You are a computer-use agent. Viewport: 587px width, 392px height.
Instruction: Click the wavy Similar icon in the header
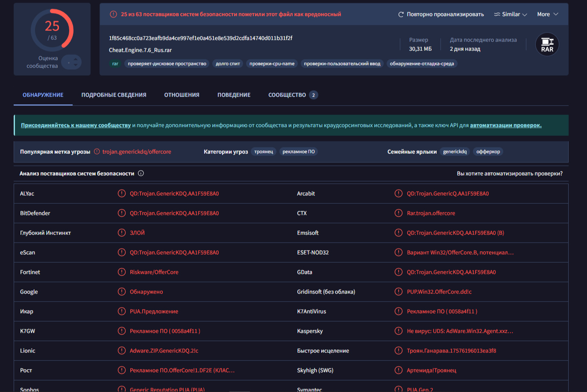(497, 15)
